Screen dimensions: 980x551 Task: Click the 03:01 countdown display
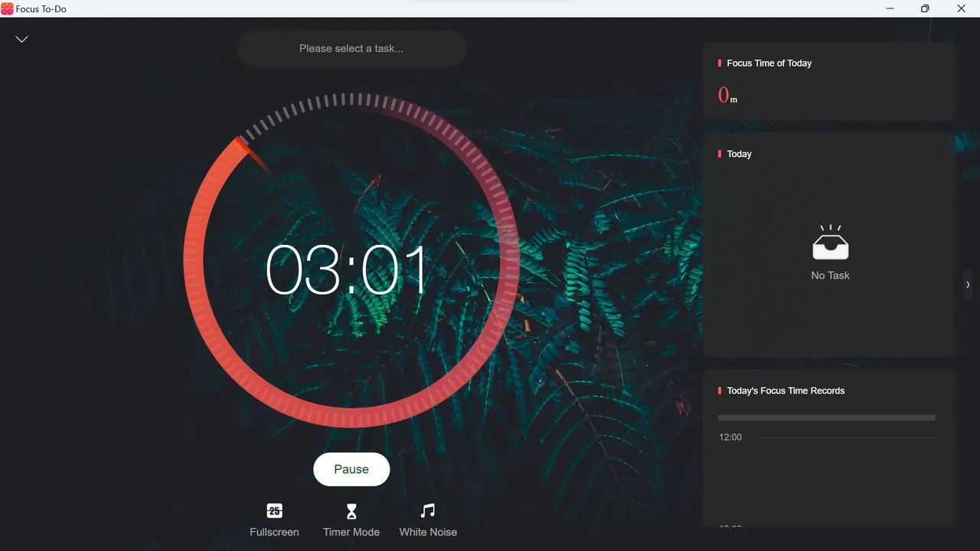(x=347, y=269)
